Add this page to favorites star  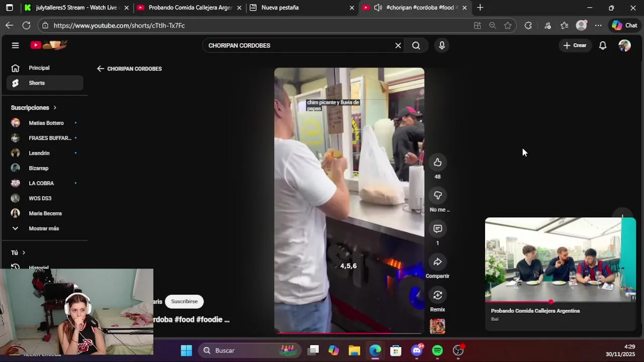[508, 25]
